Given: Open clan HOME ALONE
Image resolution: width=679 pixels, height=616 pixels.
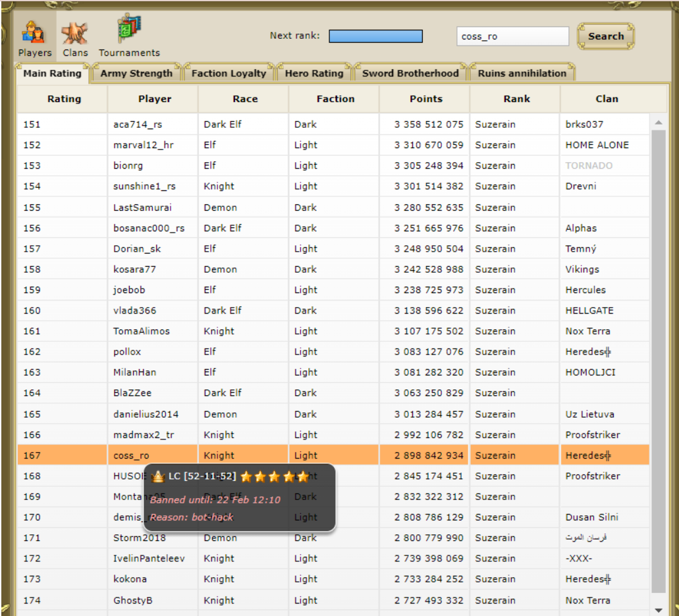Looking at the screenshot, I should point(597,145).
